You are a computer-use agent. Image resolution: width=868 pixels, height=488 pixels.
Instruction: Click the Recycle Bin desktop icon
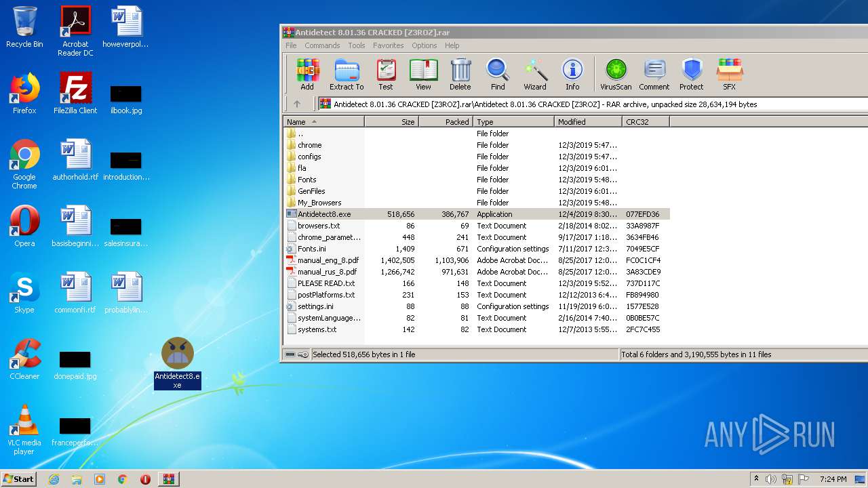tap(24, 27)
